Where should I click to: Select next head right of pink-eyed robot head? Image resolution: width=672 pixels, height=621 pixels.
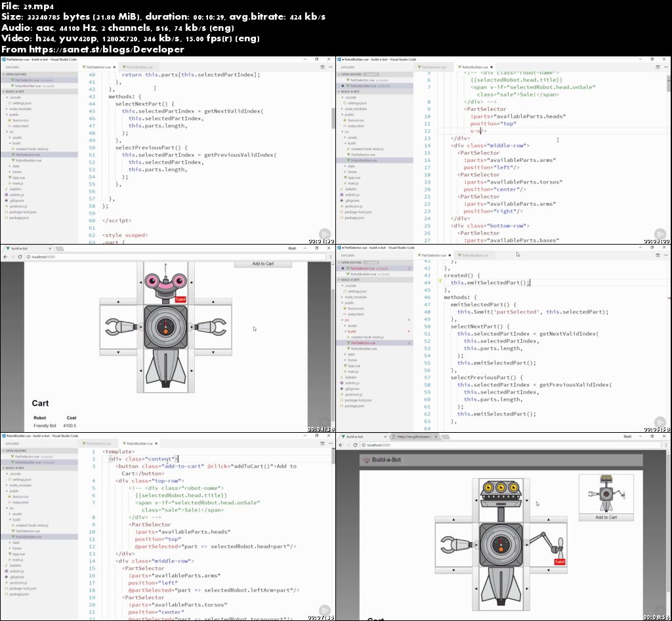pos(191,283)
